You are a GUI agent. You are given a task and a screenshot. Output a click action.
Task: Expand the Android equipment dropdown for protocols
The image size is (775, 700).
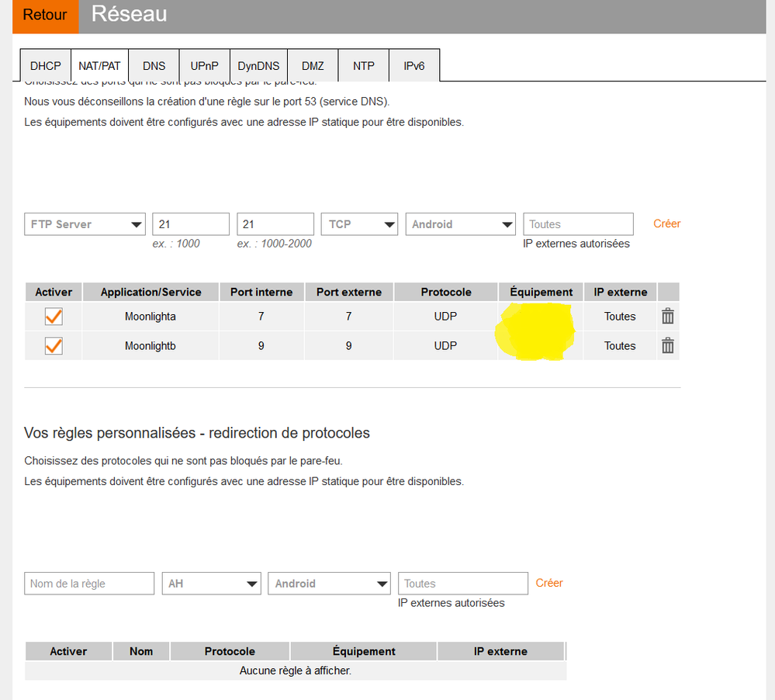(x=329, y=584)
